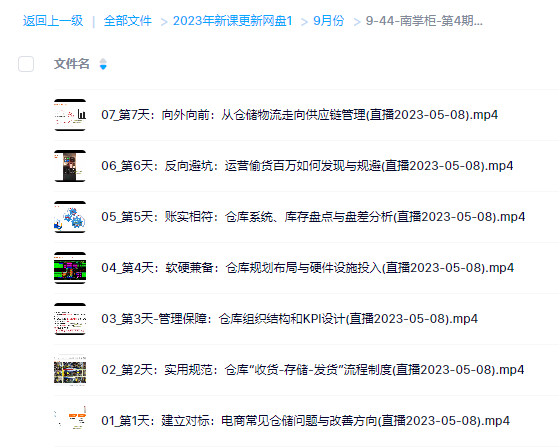
Task: Open thumbnail of 01_第1天 video
Action: pyautogui.click(x=70, y=421)
